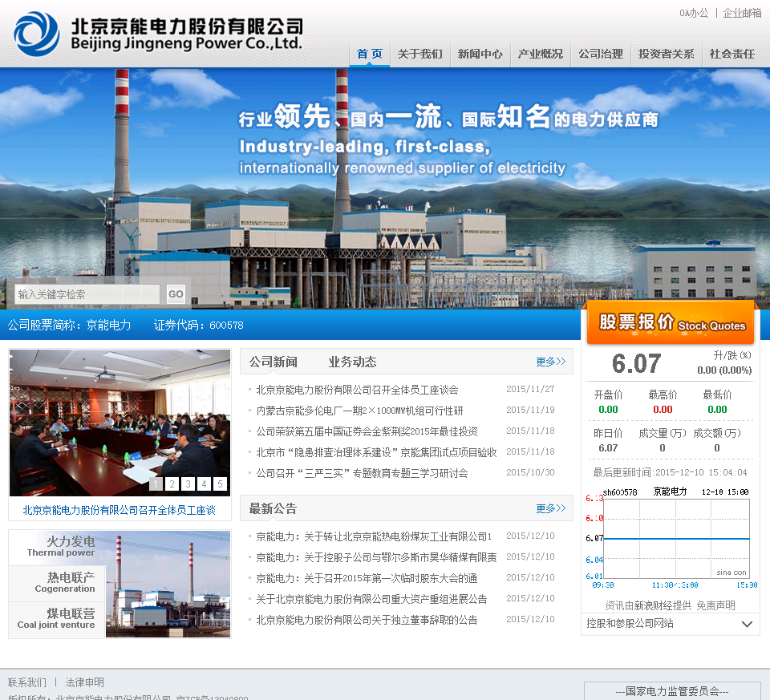Expand the 控股和参股公司网站 dropdown
The height and width of the screenshot is (700, 770).
670,624
